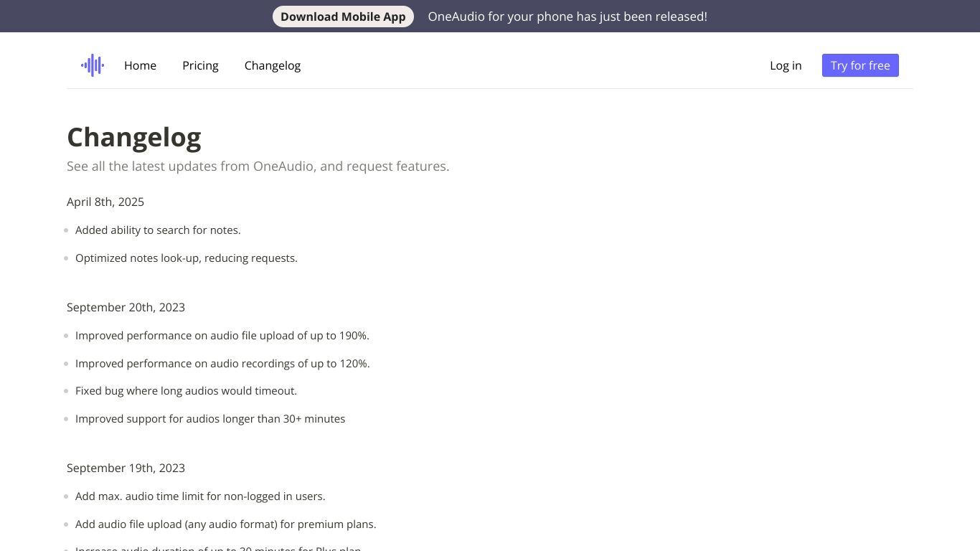Click the September 20th, 2023 date heading
The image size is (980, 551).
(126, 307)
